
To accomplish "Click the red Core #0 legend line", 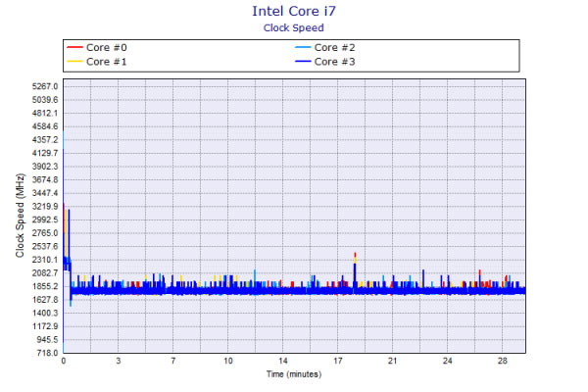I will [74, 47].
